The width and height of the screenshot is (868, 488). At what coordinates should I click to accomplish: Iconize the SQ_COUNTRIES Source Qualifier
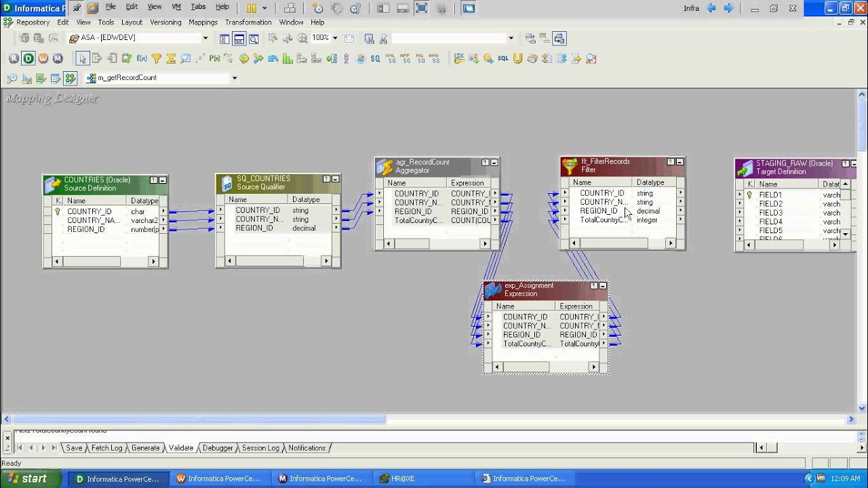pos(335,179)
